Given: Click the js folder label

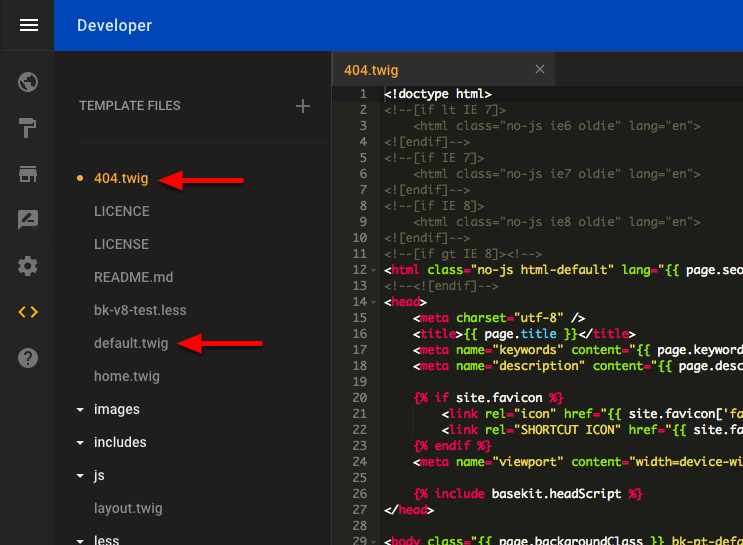Looking at the screenshot, I should point(99,475).
